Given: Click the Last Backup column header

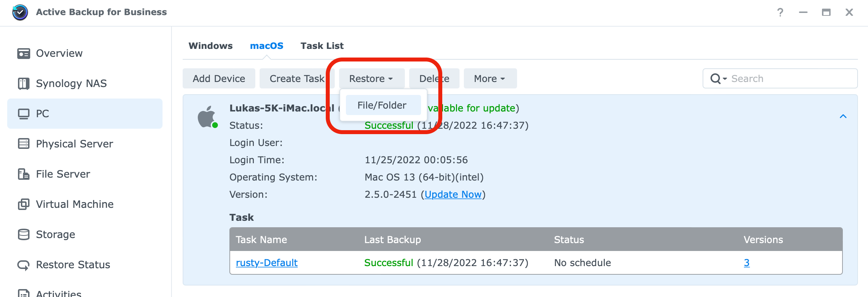Looking at the screenshot, I should [392, 240].
